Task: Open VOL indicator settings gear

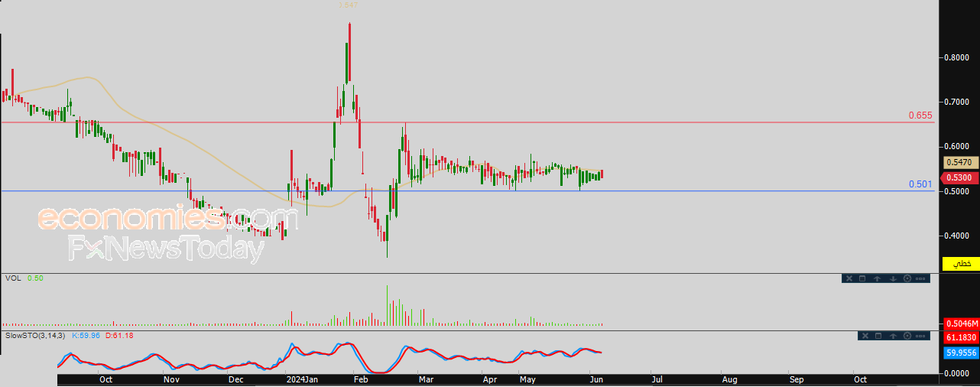Action: (x=907, y=278)
